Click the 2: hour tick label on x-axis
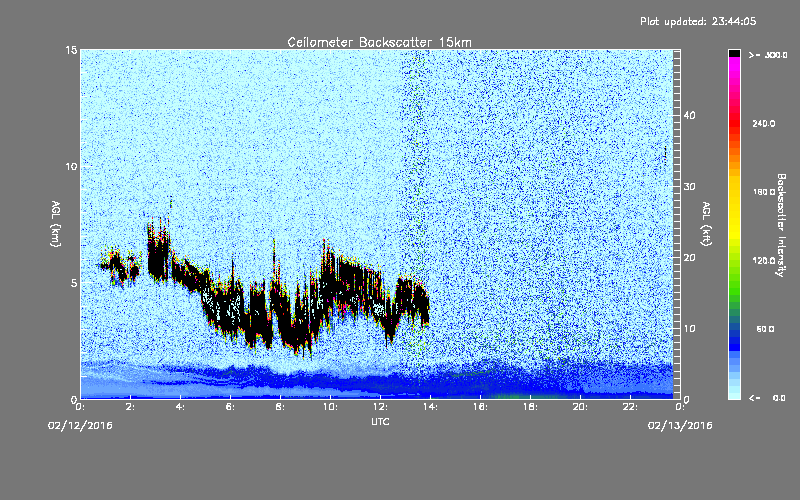800x500 pixels. coord(131,407)
